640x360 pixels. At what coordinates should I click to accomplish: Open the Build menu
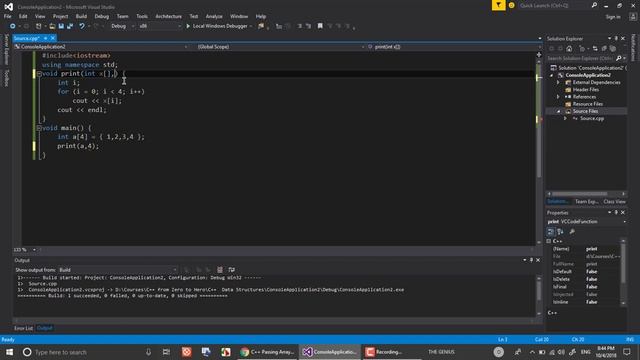click(81, 16)
